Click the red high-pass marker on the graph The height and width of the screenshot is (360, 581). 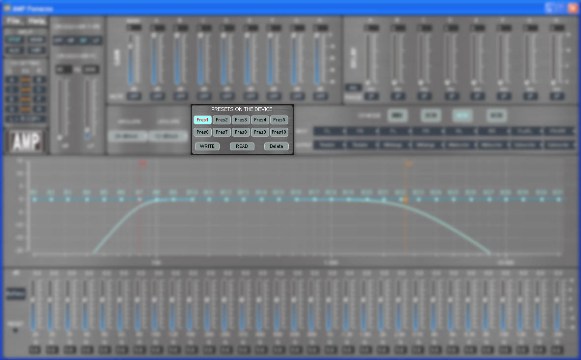point(143,163)
